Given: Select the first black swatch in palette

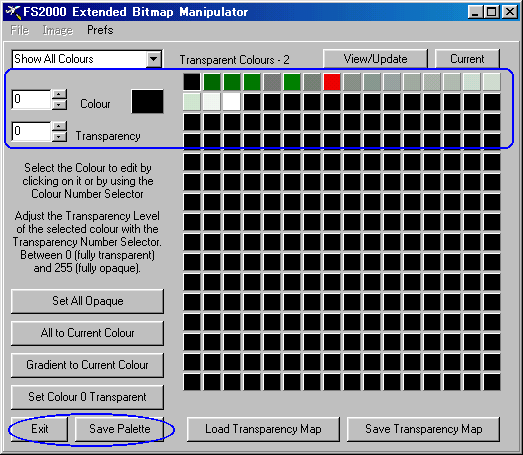Looking at the screenshot, I should click(x=192, y=82).
